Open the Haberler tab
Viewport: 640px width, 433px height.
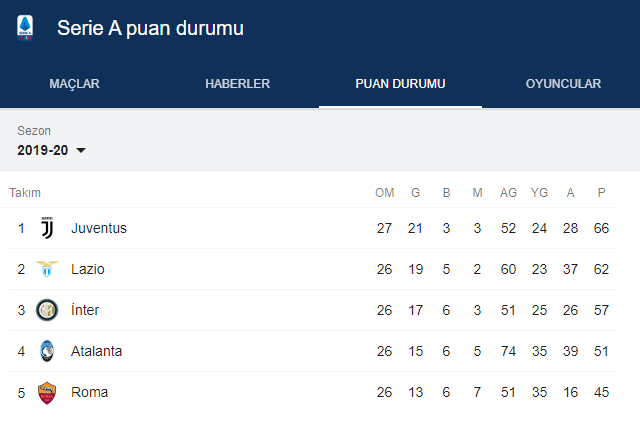click(x=237, y=84)
